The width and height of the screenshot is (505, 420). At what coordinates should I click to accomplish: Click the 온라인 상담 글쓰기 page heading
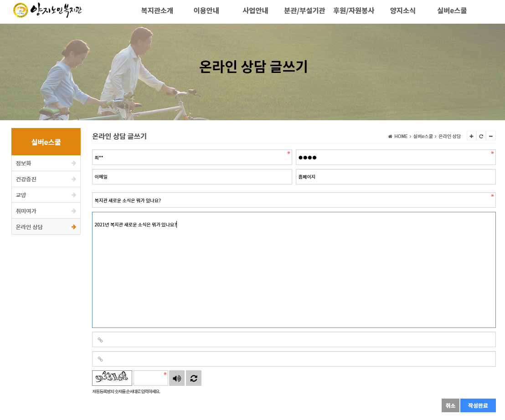(119, 136)
